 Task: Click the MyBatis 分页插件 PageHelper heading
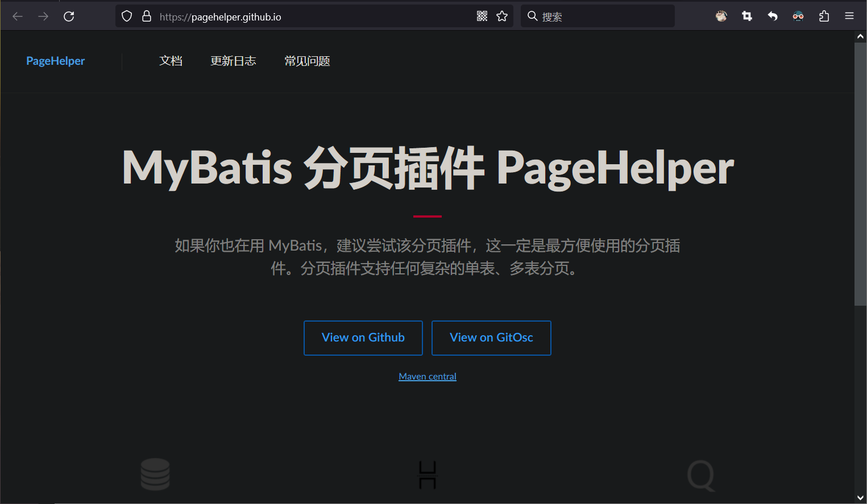(x=428, y=168)
